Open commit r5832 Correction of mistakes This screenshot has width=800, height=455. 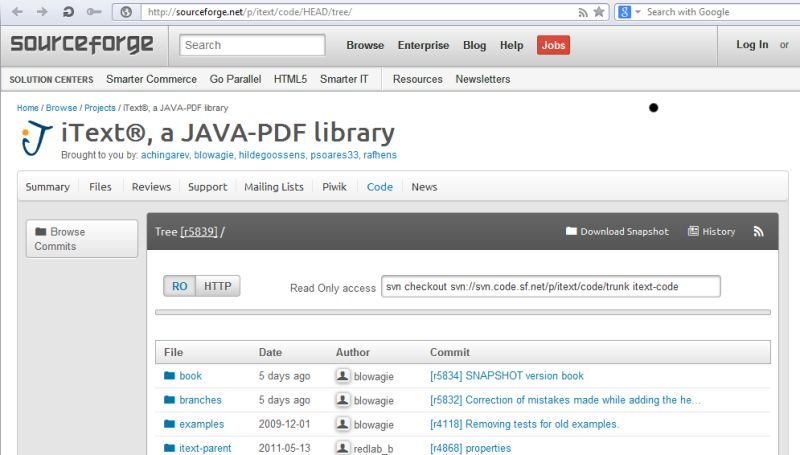point(565,400)
